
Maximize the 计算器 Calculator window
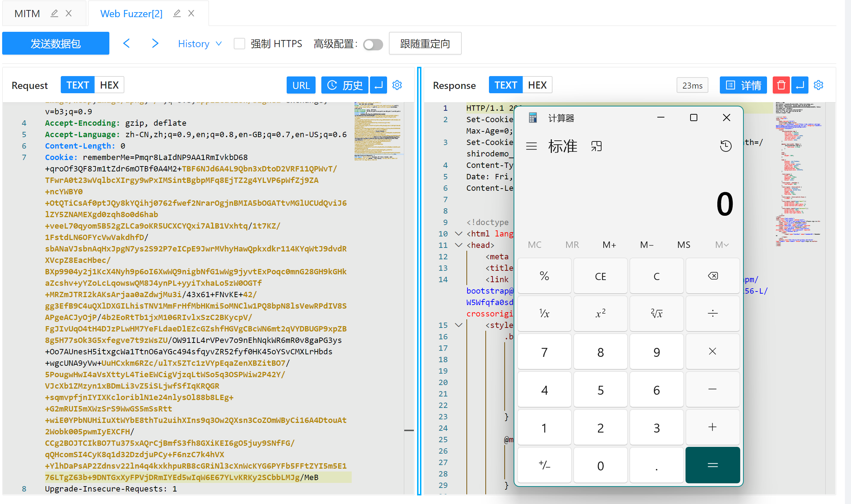[694, 118]
